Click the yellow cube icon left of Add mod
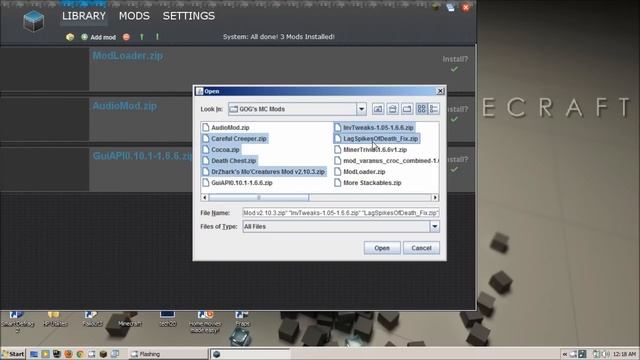640x360 pixels. tap(70, 37)
